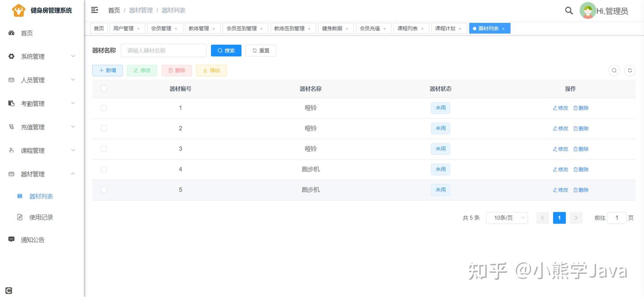Screen dimensions: 644x297
Task: Click the 器材管理 sidebar icon
Action: (x=12, y=174)
